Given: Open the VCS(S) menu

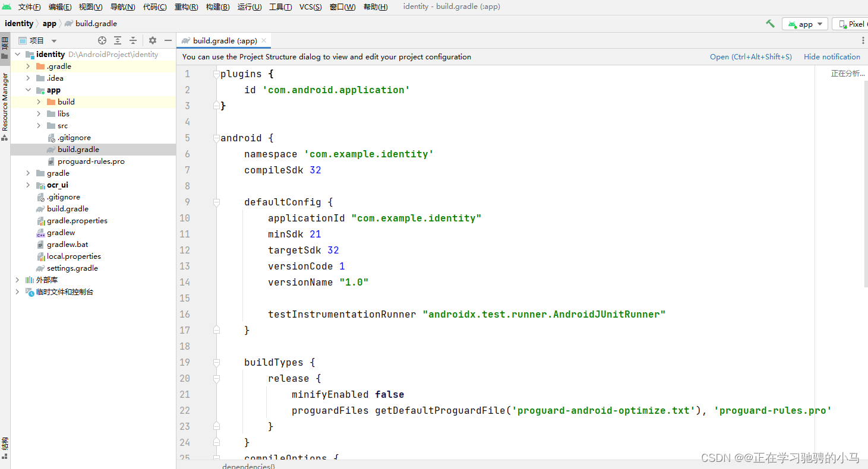Looking at the screenshot, I should [311, 7].
